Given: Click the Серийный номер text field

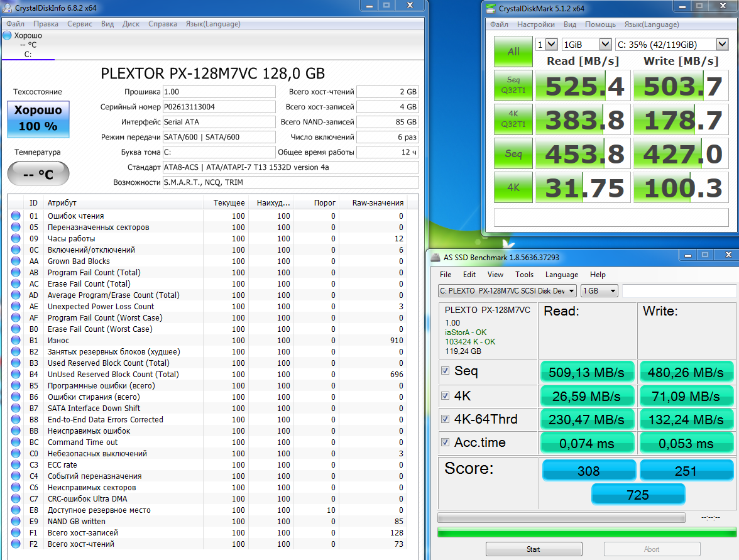Looking at the screenshot, I should pos(219,107).
